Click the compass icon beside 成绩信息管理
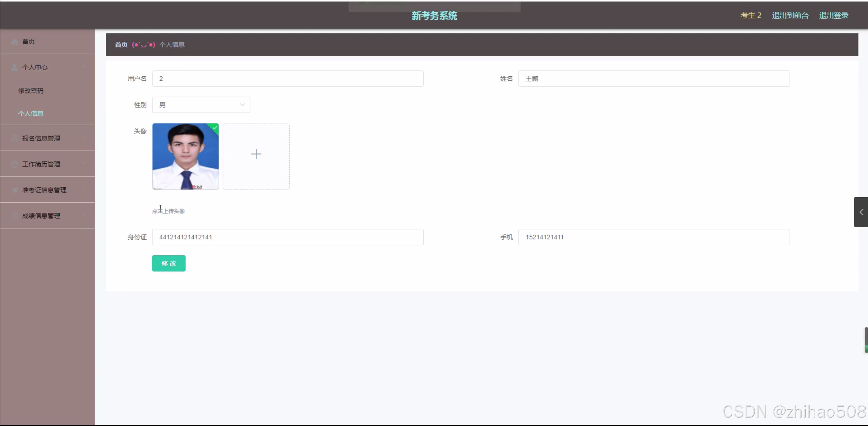 14,216
